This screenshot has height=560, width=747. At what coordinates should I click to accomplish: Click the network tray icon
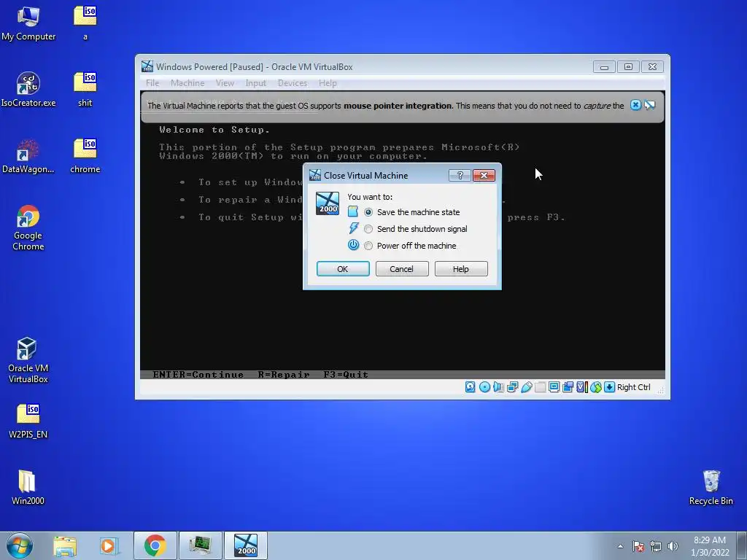(656, 546)
